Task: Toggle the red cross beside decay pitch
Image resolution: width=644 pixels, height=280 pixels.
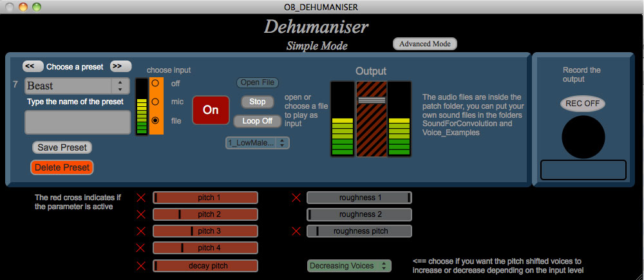Action: point(141,266)
